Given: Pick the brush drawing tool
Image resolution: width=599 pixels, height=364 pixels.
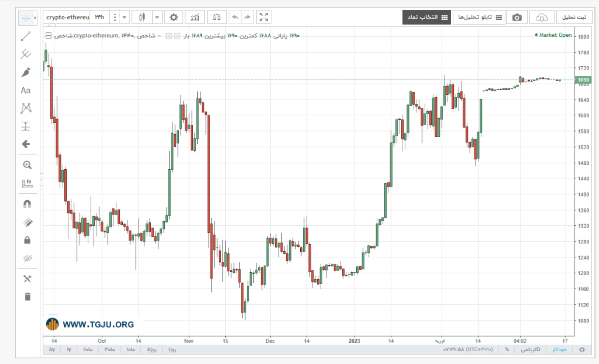Looking at the screenshot, I should tap(26, 72).
